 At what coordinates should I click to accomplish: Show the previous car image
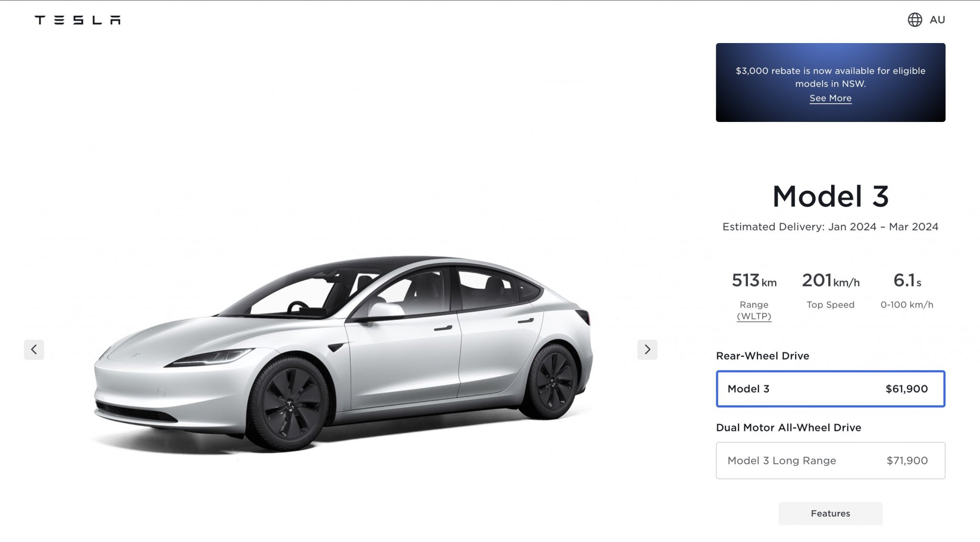(x=34, y=349)
